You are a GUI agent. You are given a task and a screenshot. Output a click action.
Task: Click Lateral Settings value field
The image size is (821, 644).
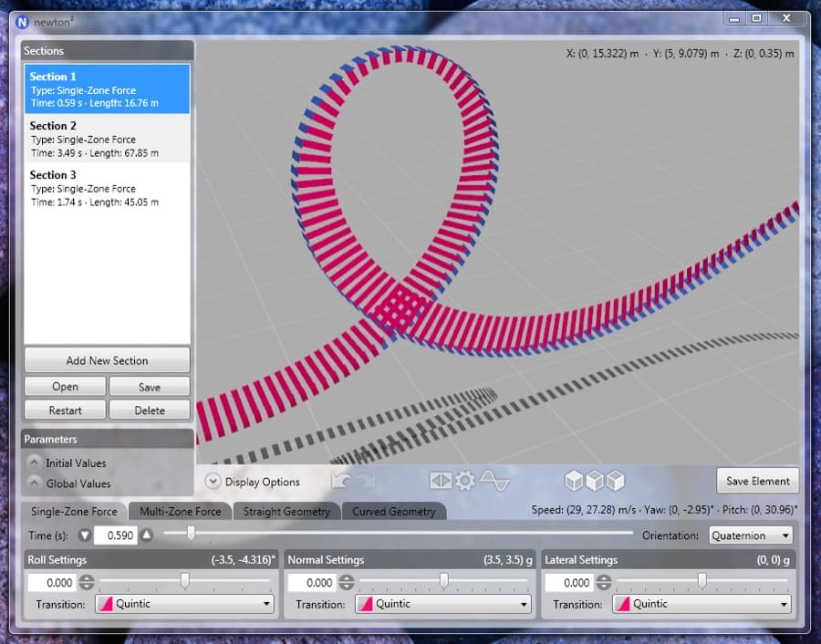coord(569,582)
